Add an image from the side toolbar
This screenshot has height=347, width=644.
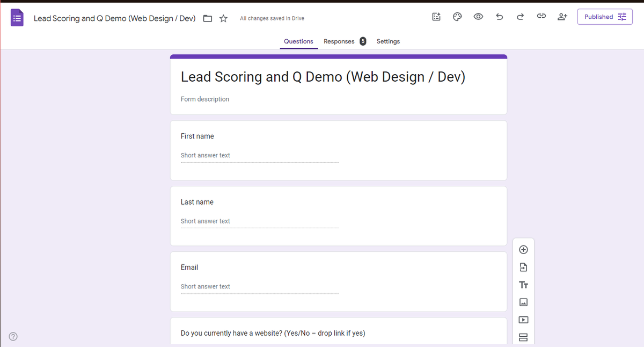point(524,302)
